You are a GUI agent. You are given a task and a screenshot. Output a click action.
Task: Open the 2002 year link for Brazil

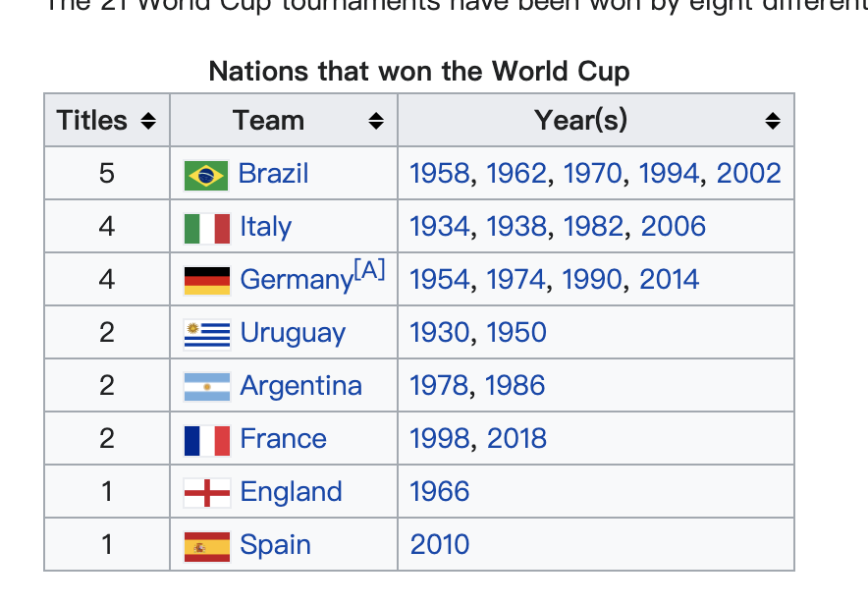[748, 173]
